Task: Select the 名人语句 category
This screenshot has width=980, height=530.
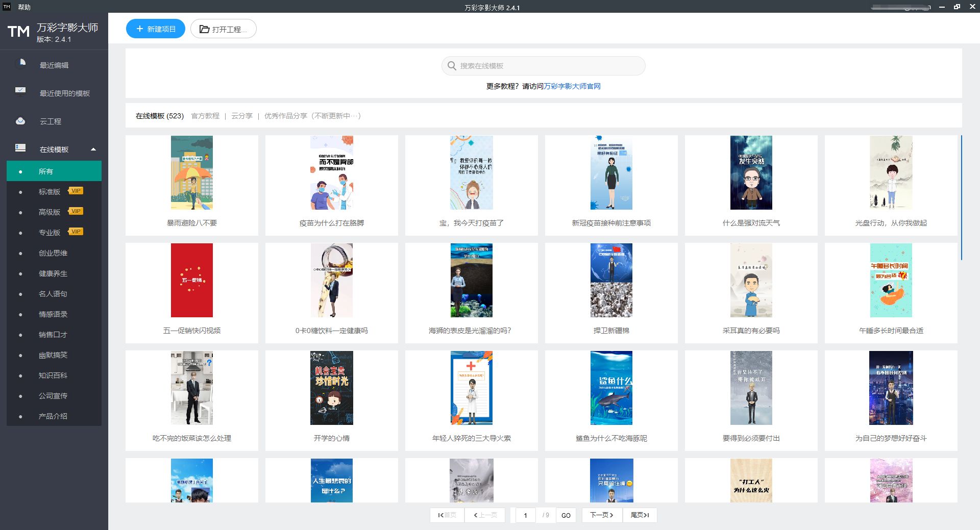Action: click(x=54, y=294)
